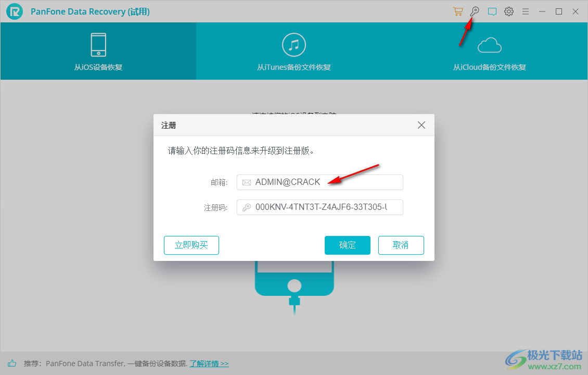Click the music note iTunes icon
Viewport: 588px width, 375px height.
point(294,45)
